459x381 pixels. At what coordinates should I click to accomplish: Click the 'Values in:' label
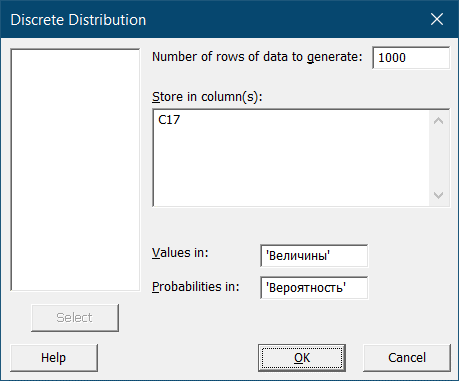180,253
